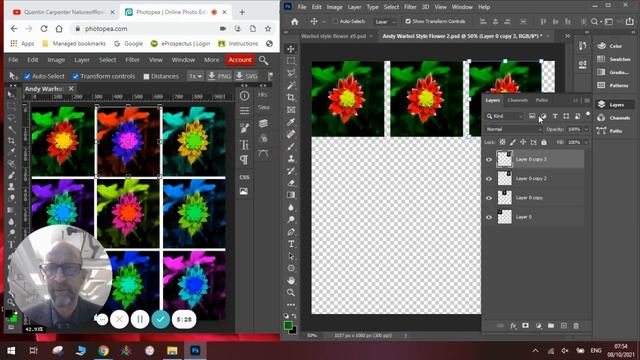Expand hidden document tabs double-arrow in Photoshop

[x=568, y=36]
